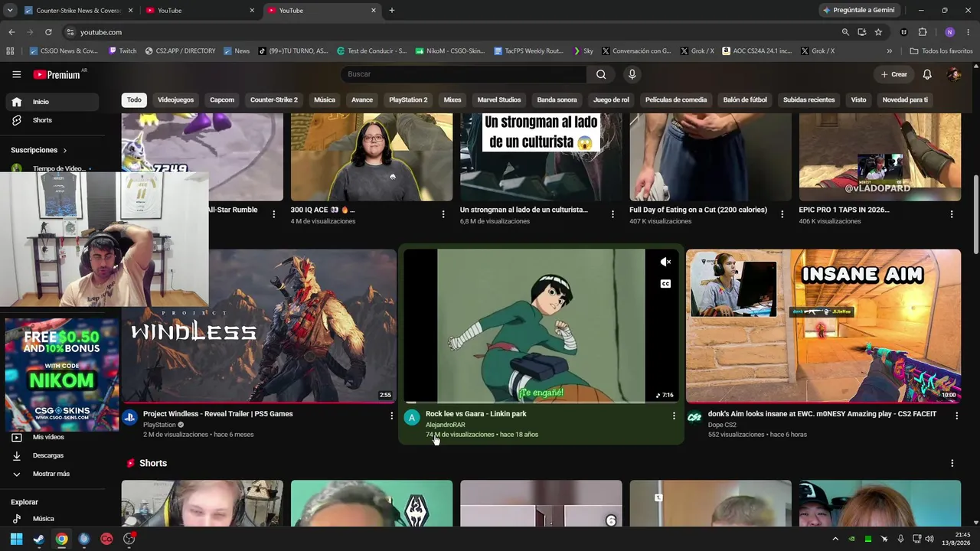Click the PlayStation channel avatar
This screenshot has height=551, width=980.
(x=129, y=417)
